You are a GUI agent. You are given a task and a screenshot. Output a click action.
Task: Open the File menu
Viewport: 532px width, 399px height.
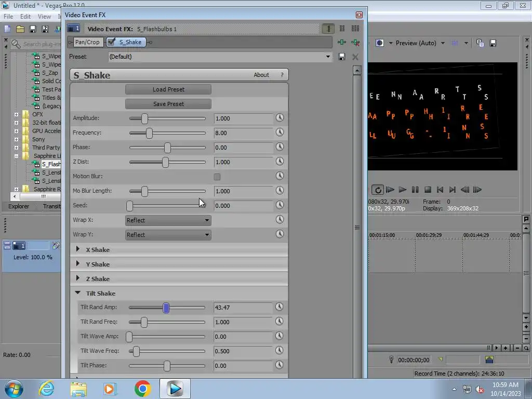8,16
